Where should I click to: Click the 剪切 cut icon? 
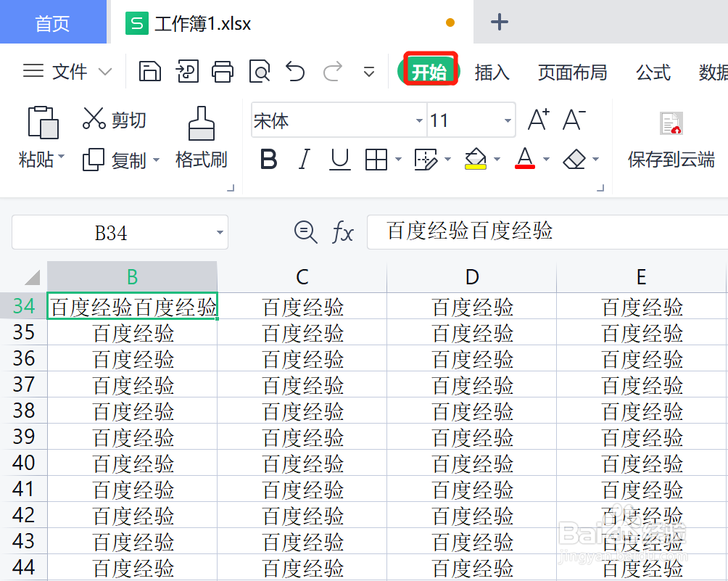113,120
